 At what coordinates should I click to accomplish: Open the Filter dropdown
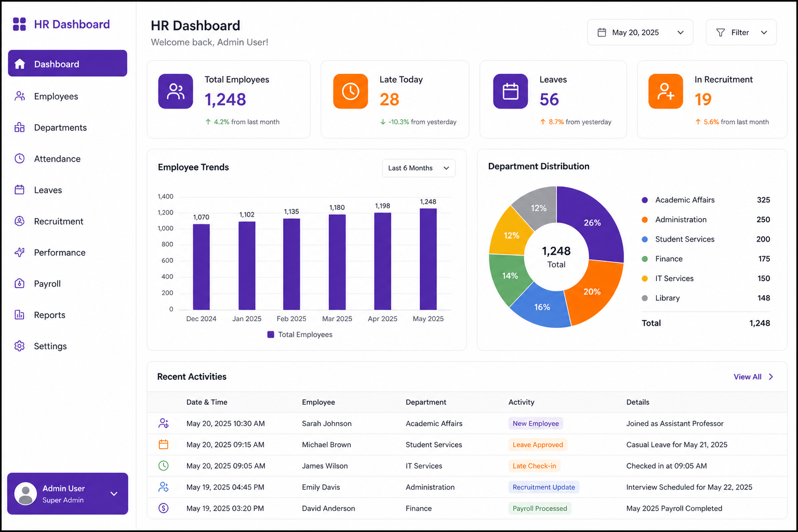(x=741, y=32)
